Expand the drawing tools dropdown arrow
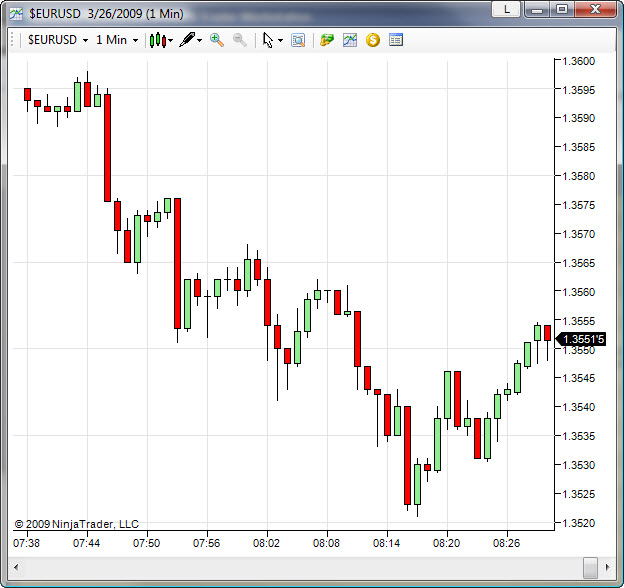This screenshot has width=624, height=588. point(200,40)
